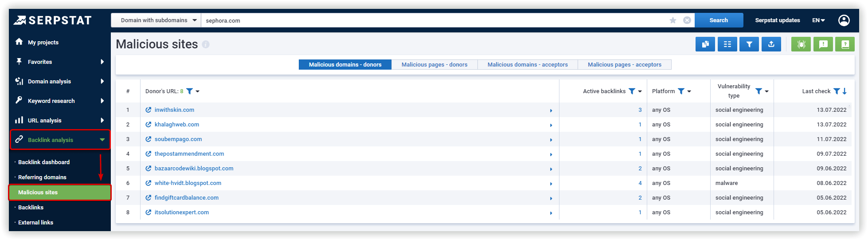
Task: Expand the Domain analysis submenu arrow
Action: [102, 81]
